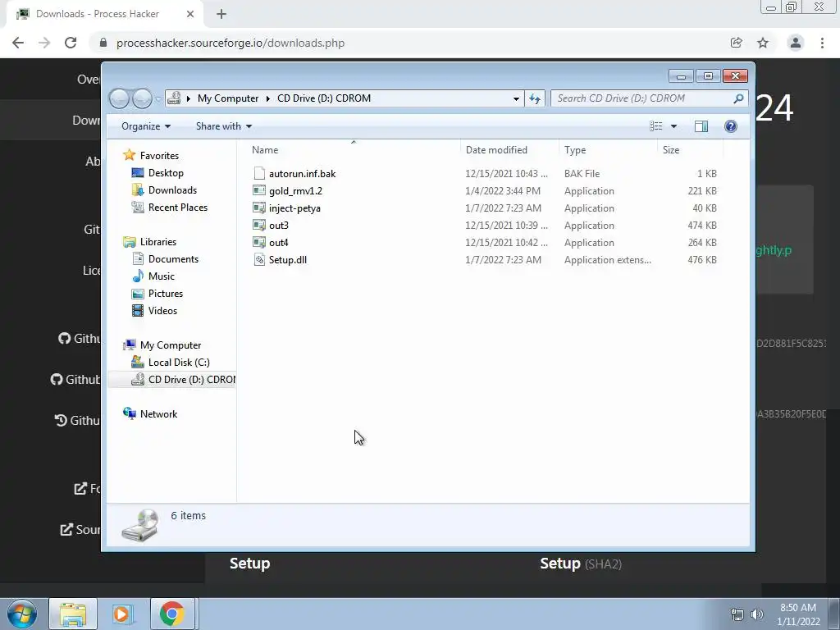Image resolution: width=840 pixels, height=630 pixels.
Task: Open Chrome share page icon
Action: (x=736, y=43)
